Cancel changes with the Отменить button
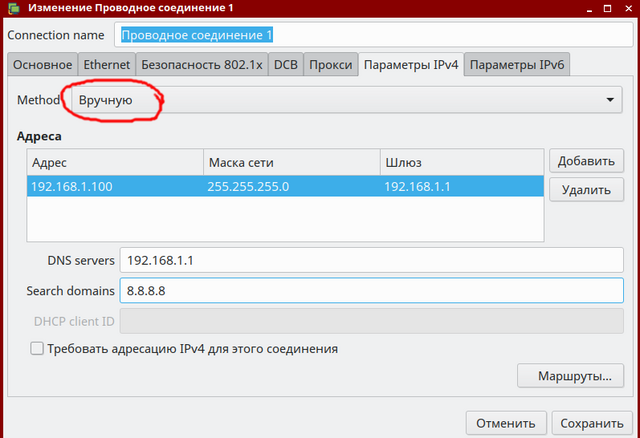The image size is (640, 438). pyautogui.click(x=506, y=423)
